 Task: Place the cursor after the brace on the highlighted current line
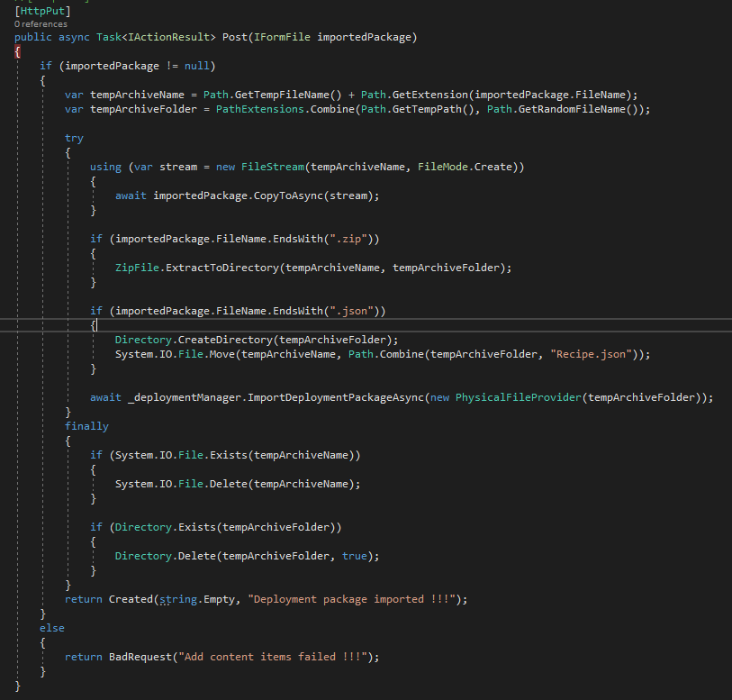click(x=96, y=325)
